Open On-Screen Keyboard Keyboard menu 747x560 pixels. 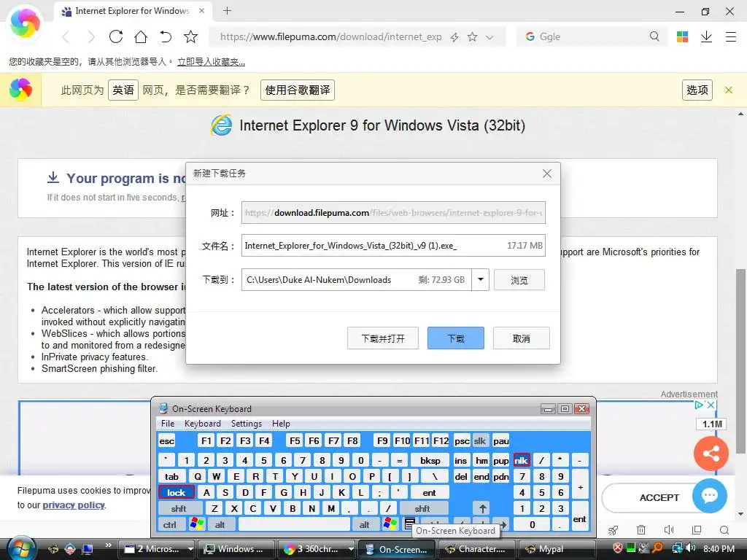(203, 424)
